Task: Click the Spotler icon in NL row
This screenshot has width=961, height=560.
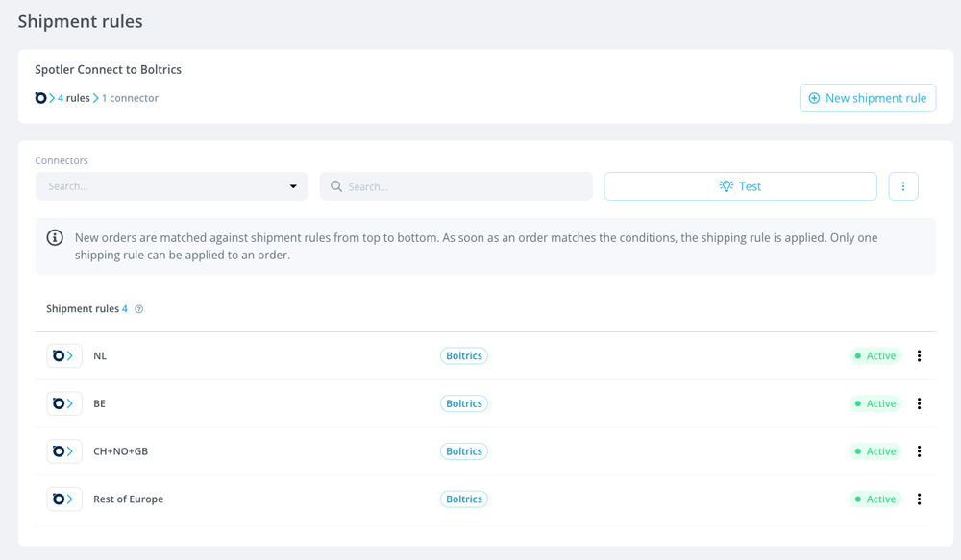Action: (64, 356)
